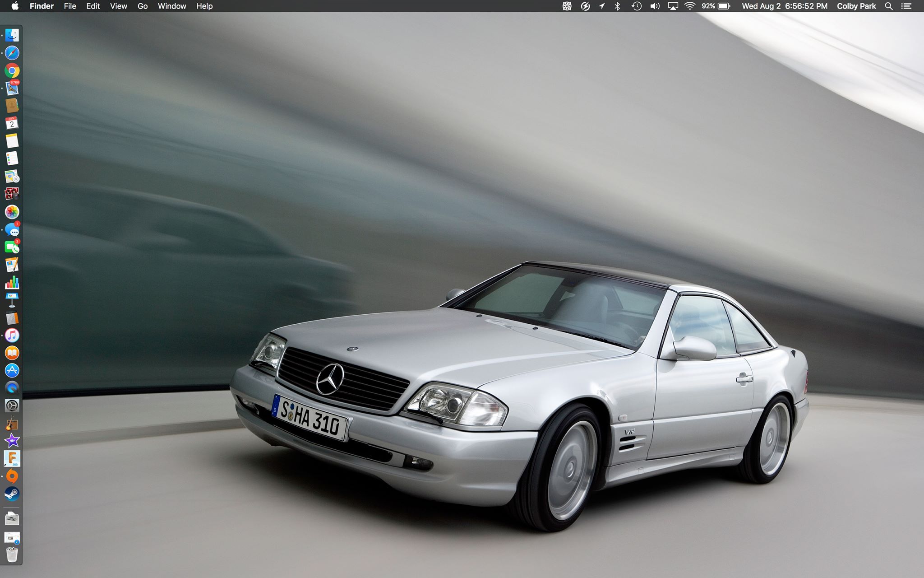The image size is (924, 578).
Task: Click the fan control menu bar icon
Action: (567, 6)
